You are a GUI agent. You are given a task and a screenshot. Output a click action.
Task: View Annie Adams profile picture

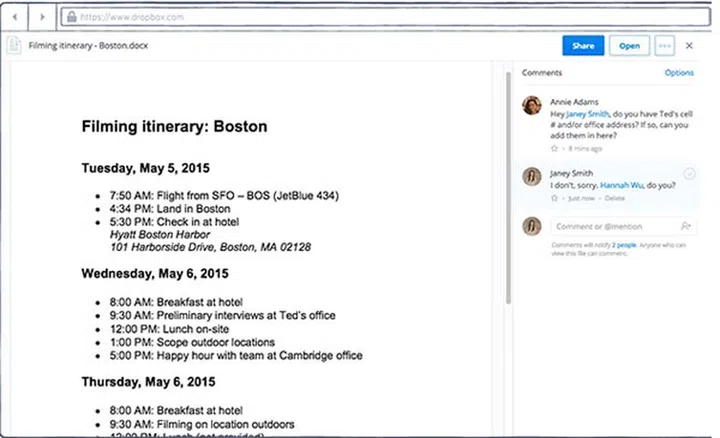532,105
